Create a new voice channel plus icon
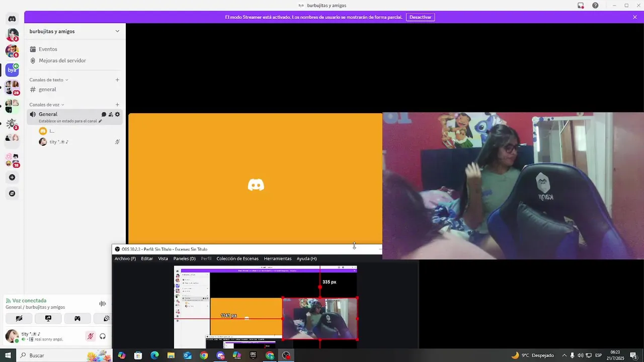Image resolution: width=644 pixels, height=362 pixels. [x=117, y=105]
